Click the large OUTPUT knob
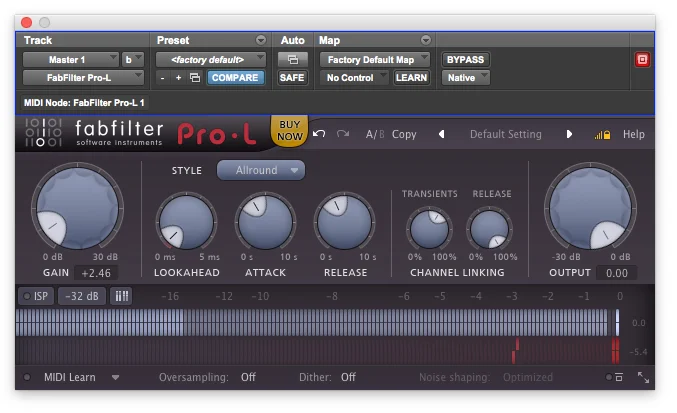677x413 pixels. [x=591, y=209]
